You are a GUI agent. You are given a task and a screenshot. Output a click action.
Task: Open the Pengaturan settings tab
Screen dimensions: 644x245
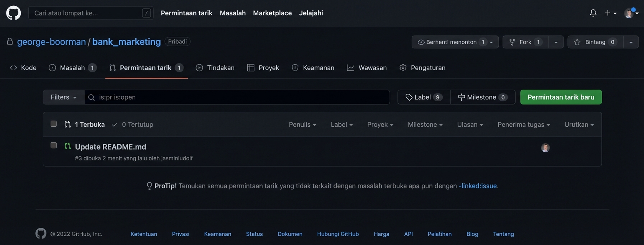(422, 68)
